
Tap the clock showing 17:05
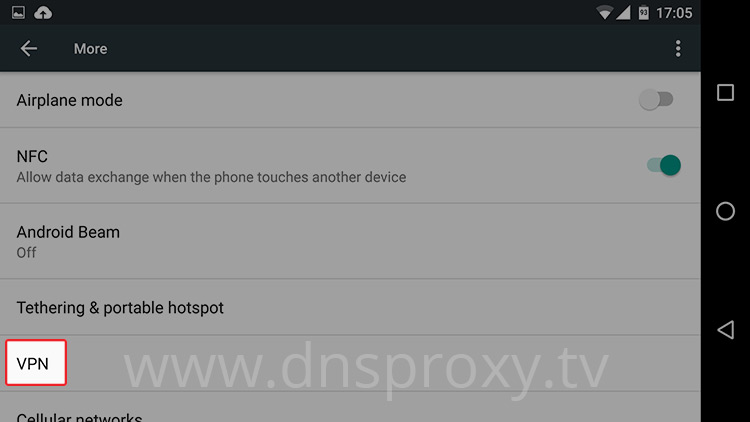pyautogui.click(x=674, y=13)
